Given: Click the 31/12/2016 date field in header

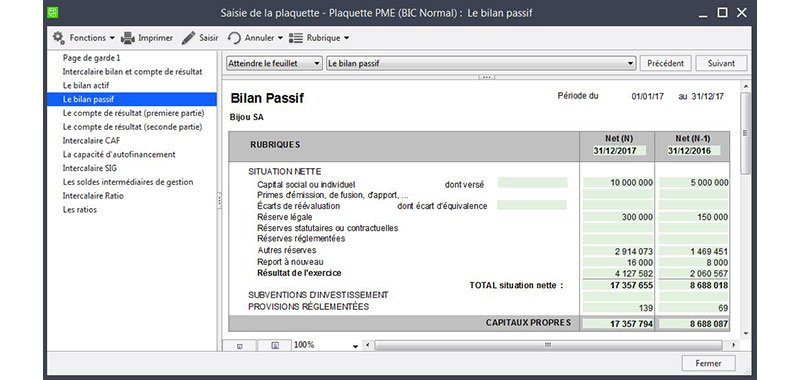Looking at the screenshot, I should pos(694,150).
